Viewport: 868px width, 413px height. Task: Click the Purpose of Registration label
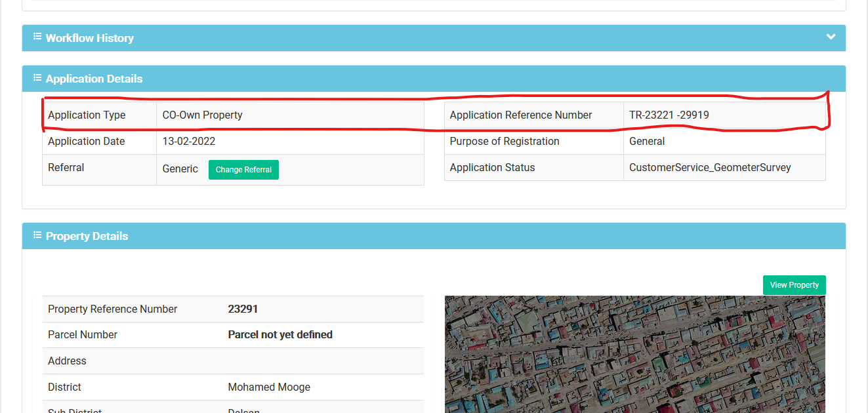pos(505,142)
